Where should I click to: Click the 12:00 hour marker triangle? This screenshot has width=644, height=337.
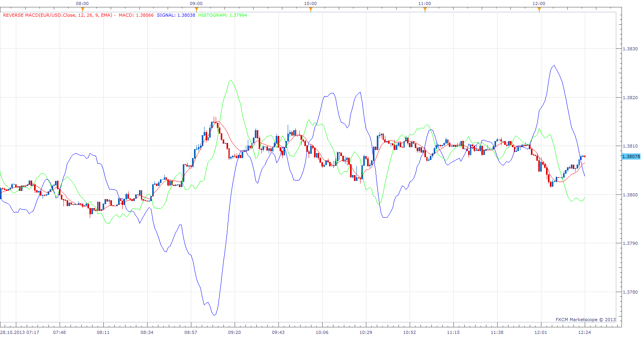(539, 9)
